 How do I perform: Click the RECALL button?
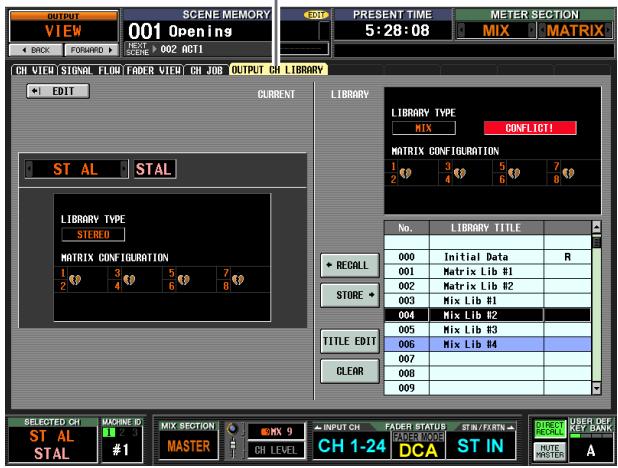click(350, 265)
